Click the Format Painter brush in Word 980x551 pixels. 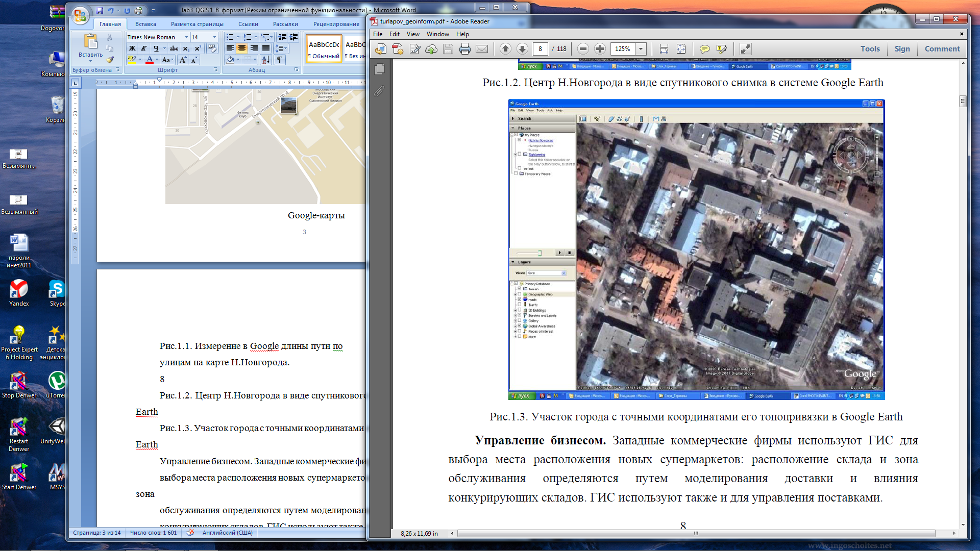pos(109,60)
